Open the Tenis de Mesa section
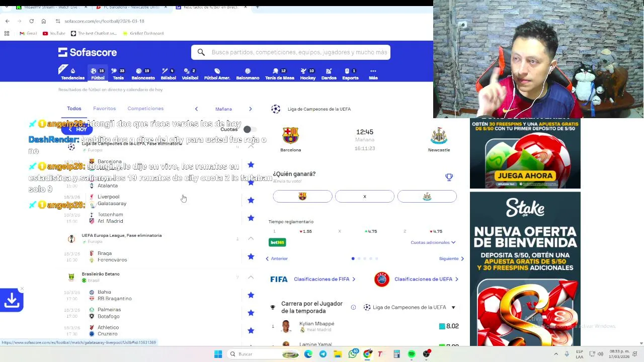The height and width of the screenshot is (362, 644). click(x=279, y=74)
